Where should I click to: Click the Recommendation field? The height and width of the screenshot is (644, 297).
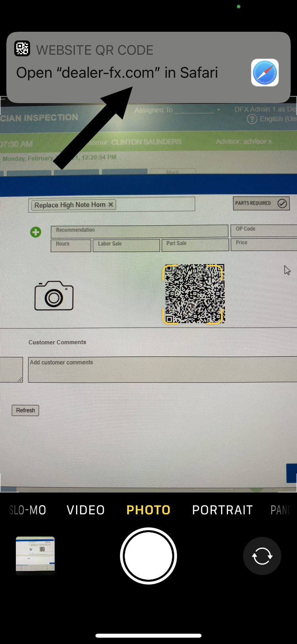[139, 231]
